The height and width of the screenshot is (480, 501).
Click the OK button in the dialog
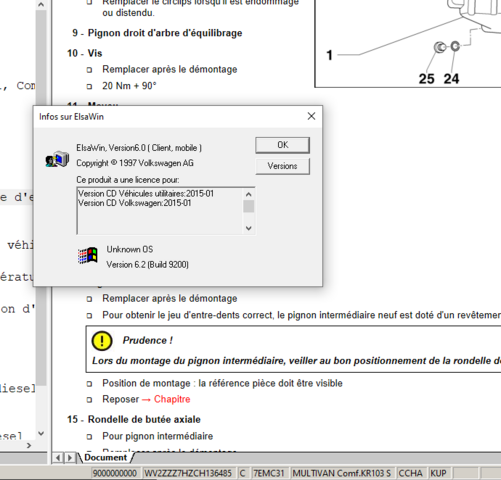tap(282, 145)
